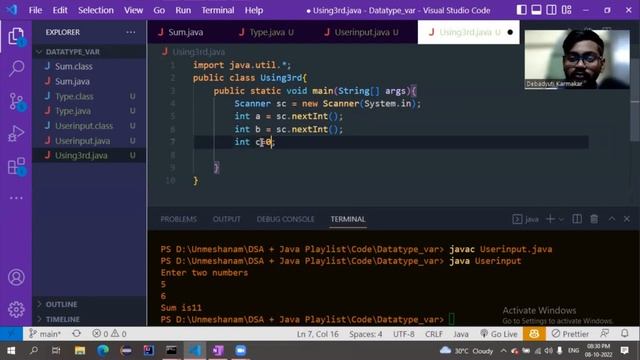Synchronize changes using the sync icon
Screen dimensions: 640x360
pos(76,334)
